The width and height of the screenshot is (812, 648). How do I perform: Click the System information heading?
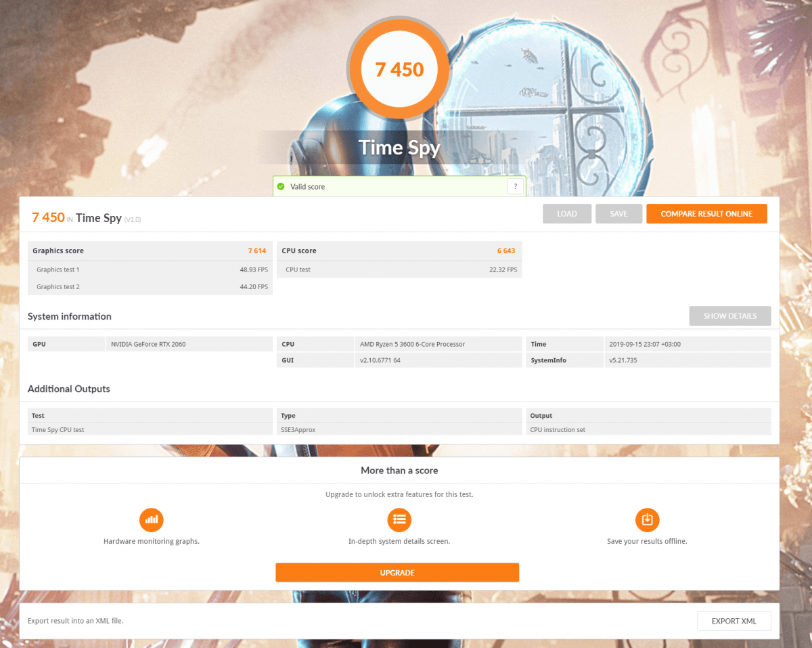point(70,316)
